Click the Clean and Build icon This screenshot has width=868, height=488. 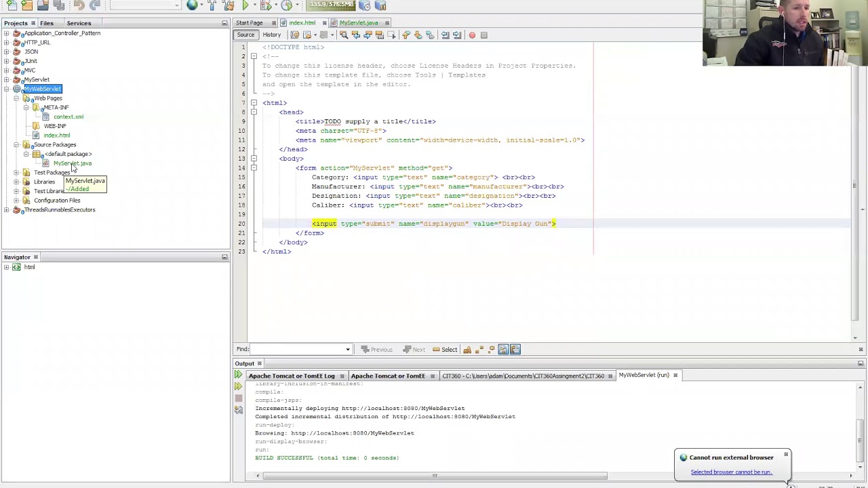click(x=229, y=5)
